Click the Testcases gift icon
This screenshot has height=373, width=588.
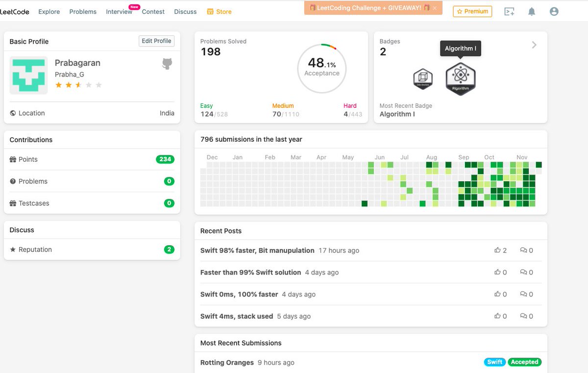(13, 203)
